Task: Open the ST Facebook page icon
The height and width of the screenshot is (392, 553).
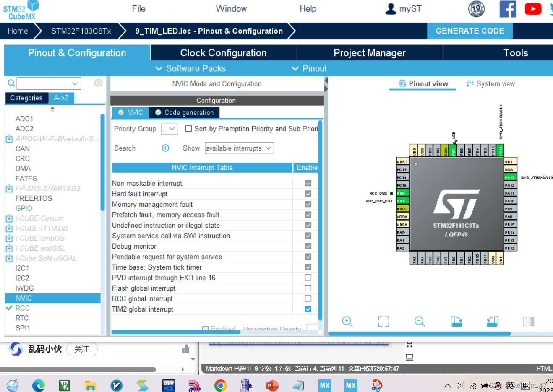Action: pyautogui.click(x=508, y=9)
